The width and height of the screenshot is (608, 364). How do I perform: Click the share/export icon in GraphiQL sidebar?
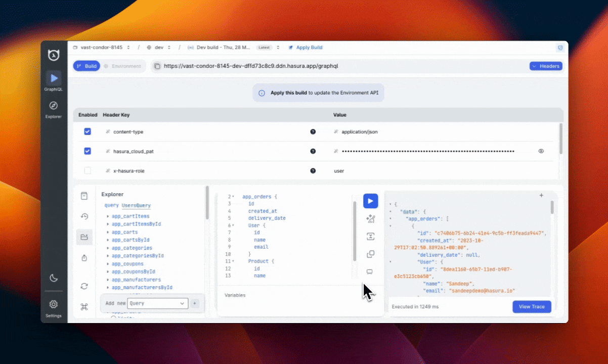click(x=84, y=258)
